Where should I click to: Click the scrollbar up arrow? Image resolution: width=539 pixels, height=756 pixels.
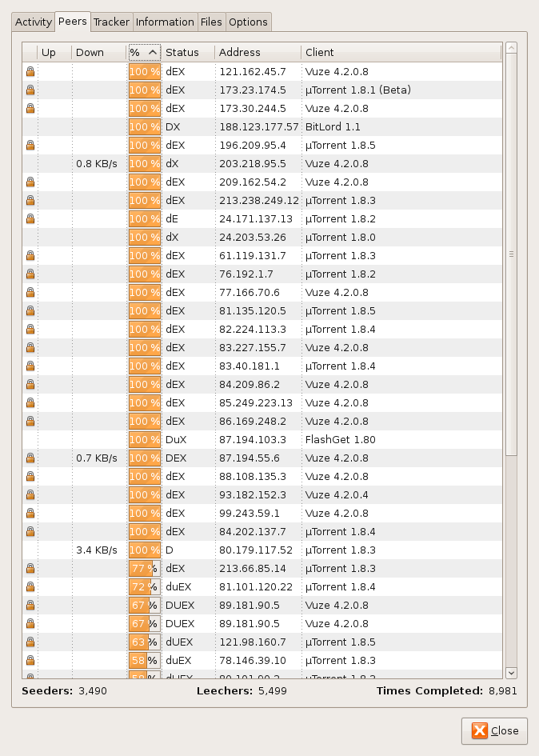click(511, 48)
